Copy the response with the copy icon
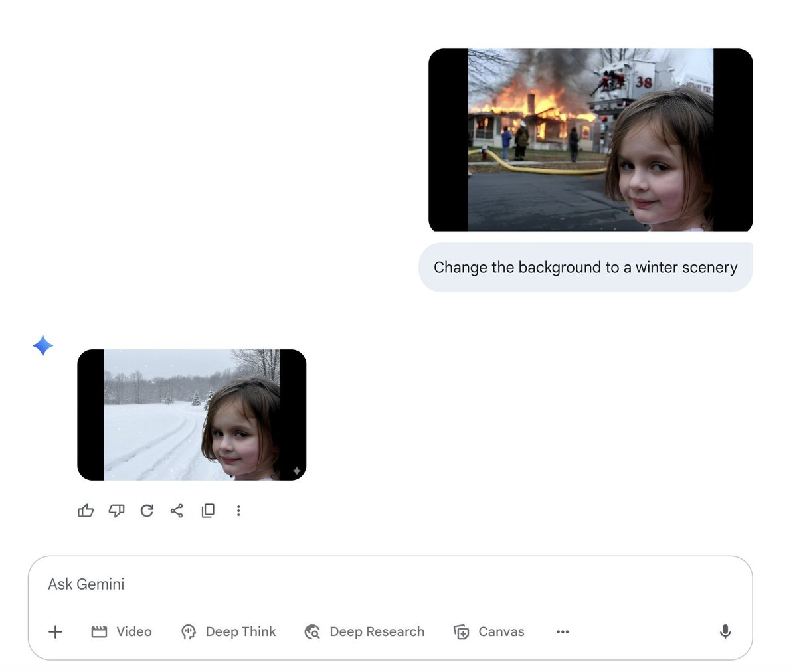The width and height of the screenshot is (797, 672). pos(208,511)
